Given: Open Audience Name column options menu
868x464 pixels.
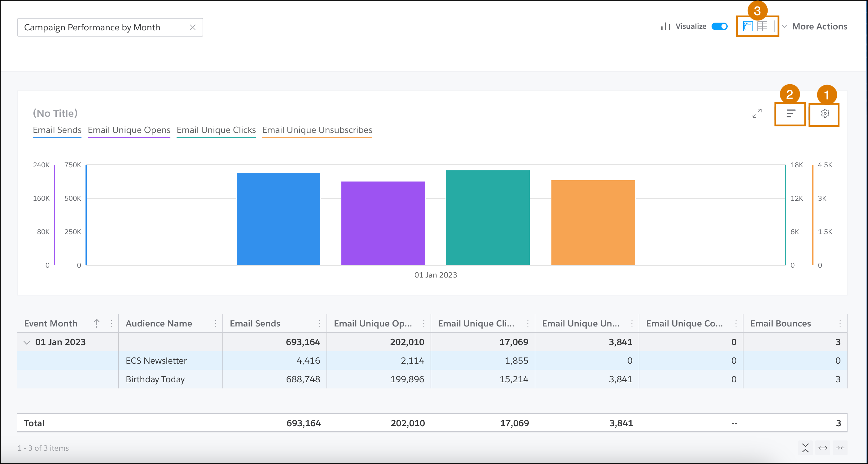Looking at the screenshot, I should point(215,323).
